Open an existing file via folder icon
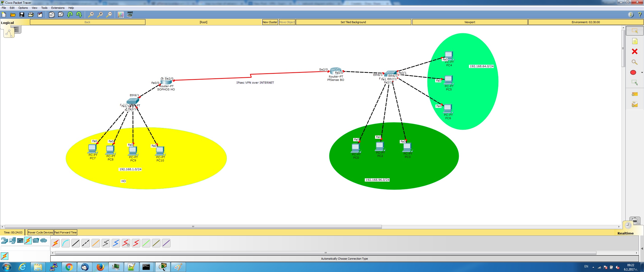 pos(13,15)
